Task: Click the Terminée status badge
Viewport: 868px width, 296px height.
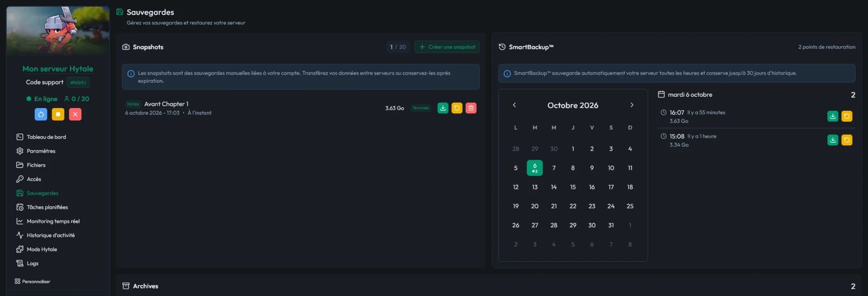Action: point(420,108)
